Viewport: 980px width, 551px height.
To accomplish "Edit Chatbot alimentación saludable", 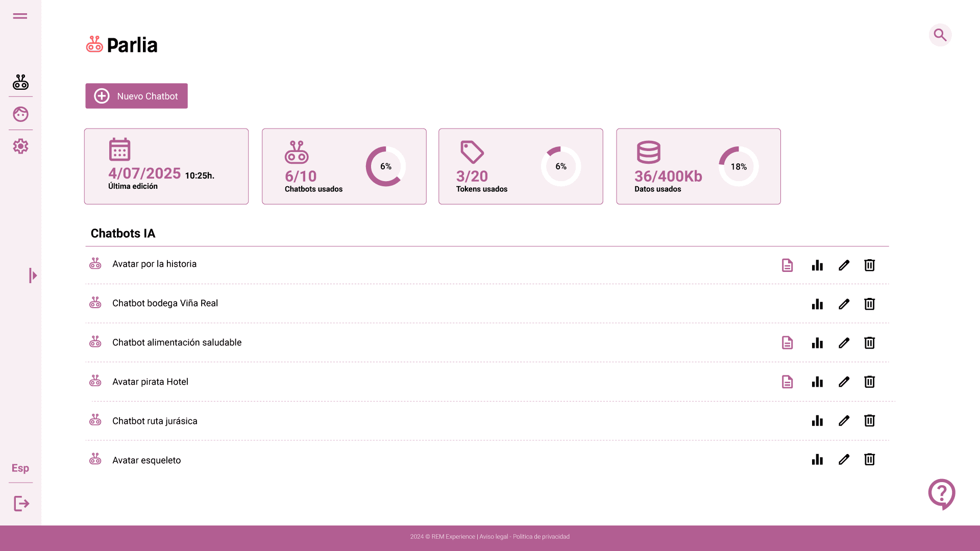I will point(844,343).
